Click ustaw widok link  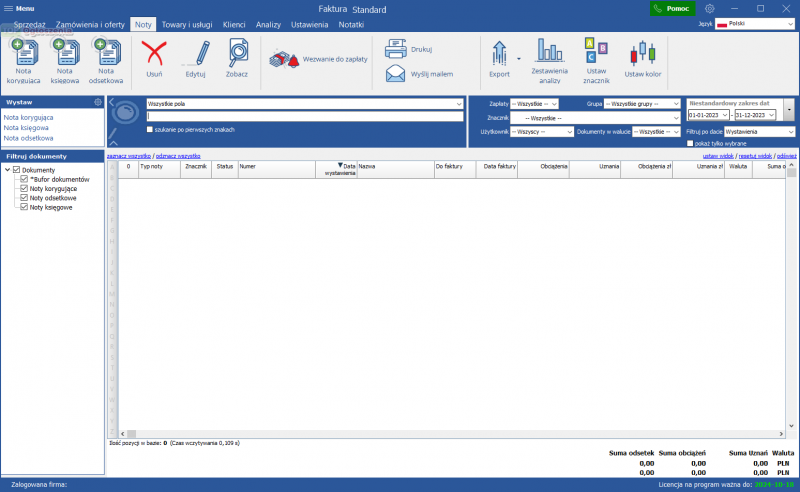tap(718, 156)
